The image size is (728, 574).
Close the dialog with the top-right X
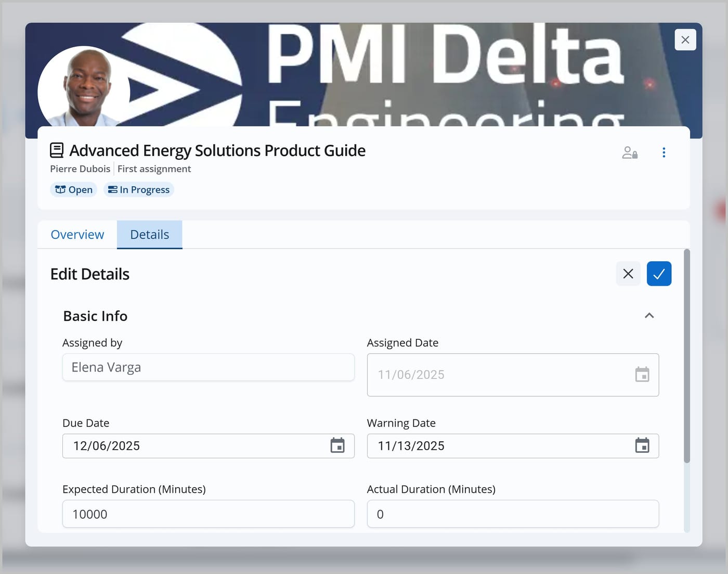[685, 40]
